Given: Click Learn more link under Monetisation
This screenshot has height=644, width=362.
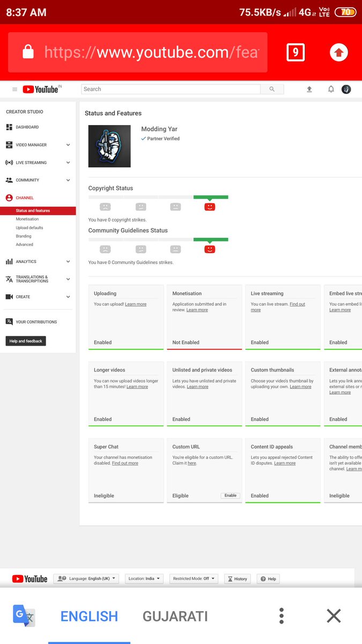Looking at the screenshot, I should point(197,310).
